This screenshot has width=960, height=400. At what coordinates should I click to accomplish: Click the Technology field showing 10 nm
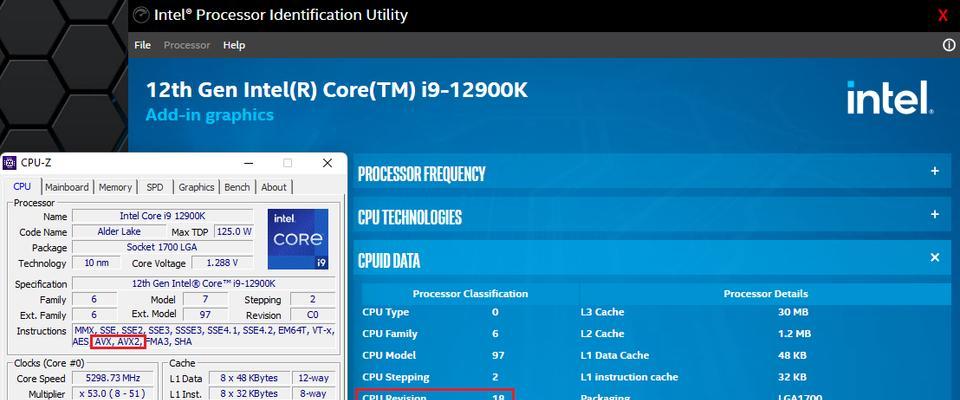96,263
